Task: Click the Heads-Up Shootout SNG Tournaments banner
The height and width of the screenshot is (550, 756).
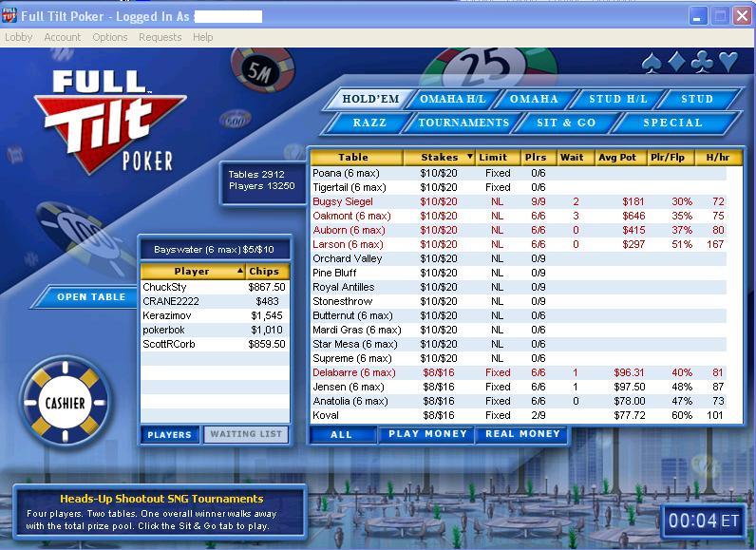Action: tap(161, 511)
